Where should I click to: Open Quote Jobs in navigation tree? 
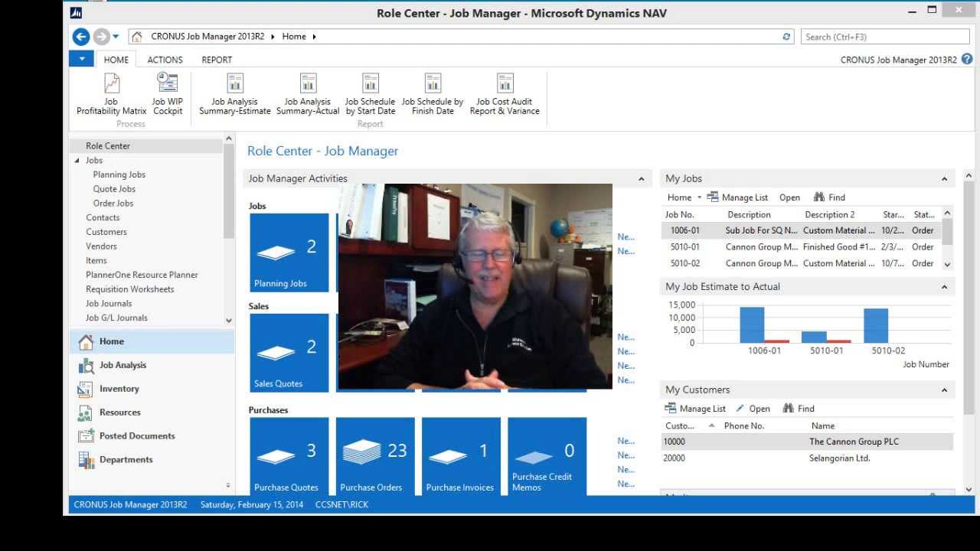pyautogui.click(x=114, y=189)
